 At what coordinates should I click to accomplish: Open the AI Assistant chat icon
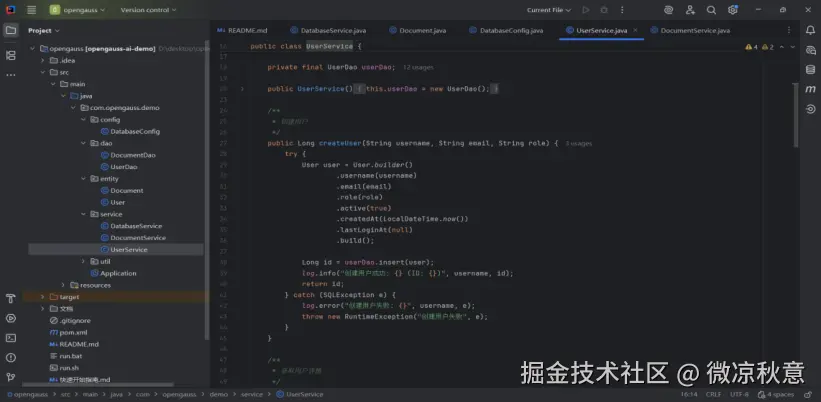click(x=810, y=50)
